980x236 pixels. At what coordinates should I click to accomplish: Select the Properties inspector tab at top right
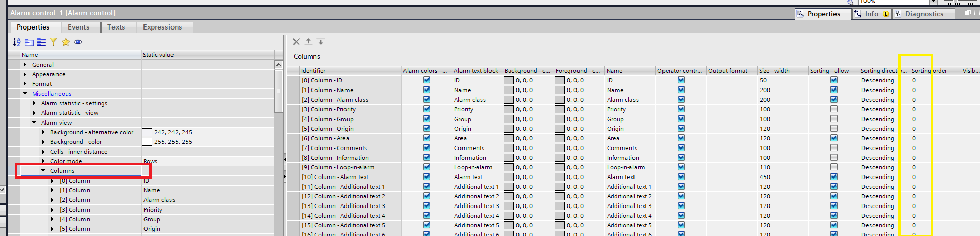[823, 14]
